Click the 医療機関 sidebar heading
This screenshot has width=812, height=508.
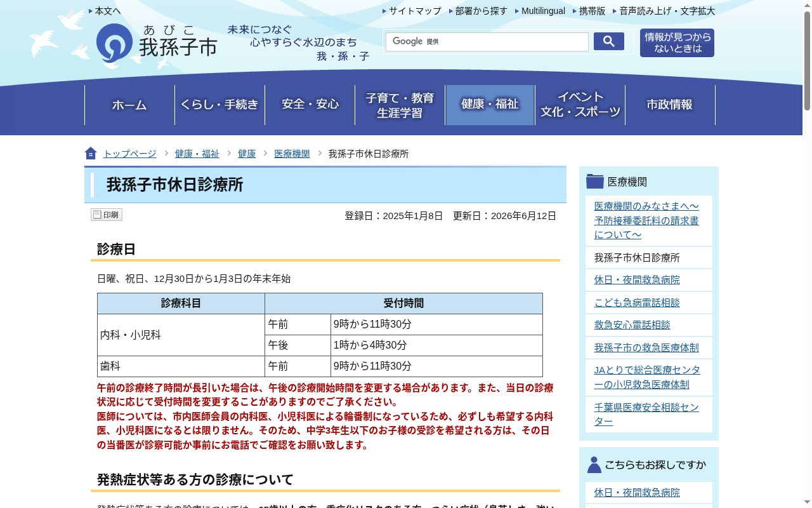[x=627, y=182]
